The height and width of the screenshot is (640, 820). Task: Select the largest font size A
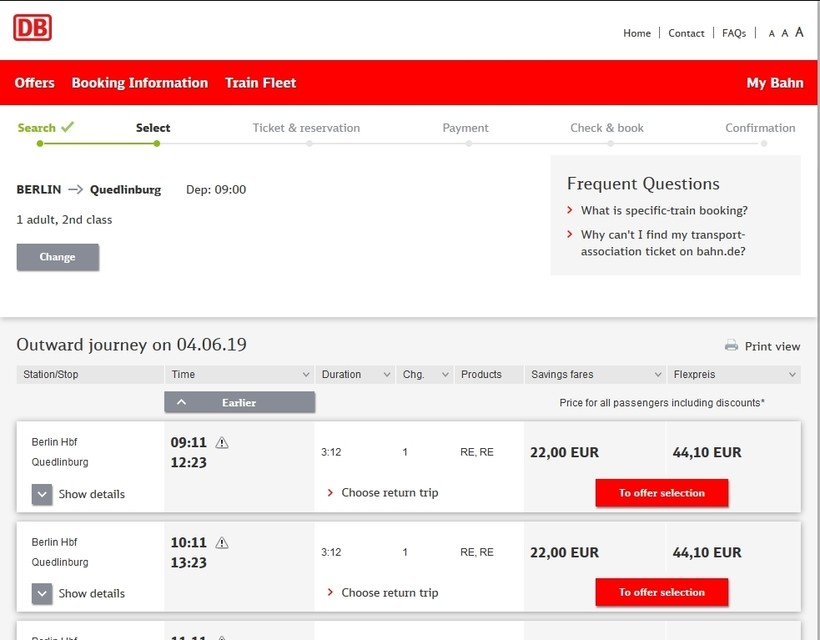click(x=799, y=33)
